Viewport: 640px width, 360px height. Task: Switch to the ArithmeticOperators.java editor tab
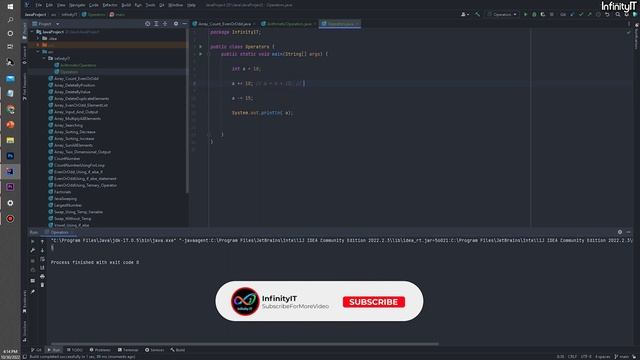tap(289, 24)
